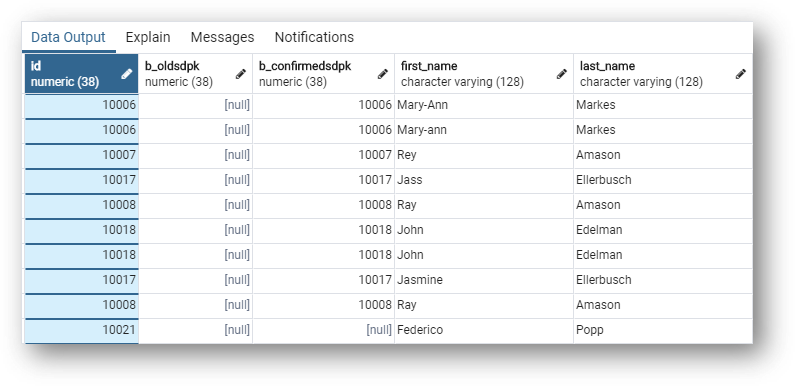The width and height of the screenshot is (795, 386).
Task: Select the Data Output tab
Action: tap(68, 38)
